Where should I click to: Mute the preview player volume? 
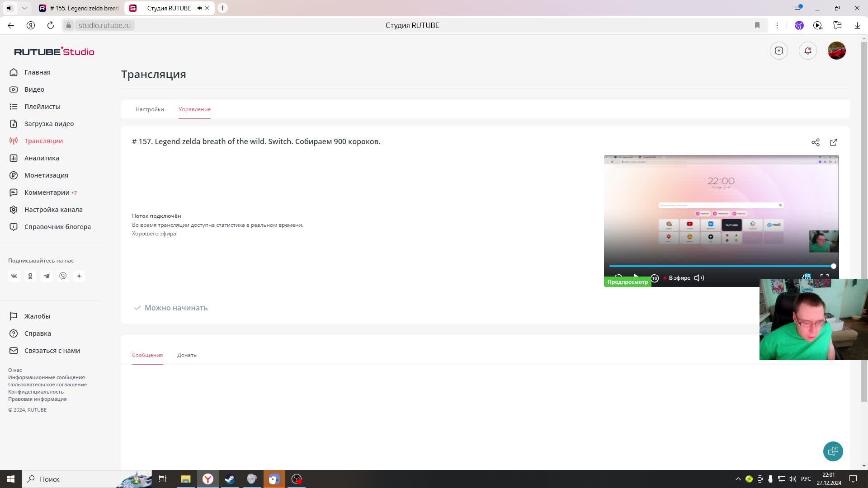[699, 278]
